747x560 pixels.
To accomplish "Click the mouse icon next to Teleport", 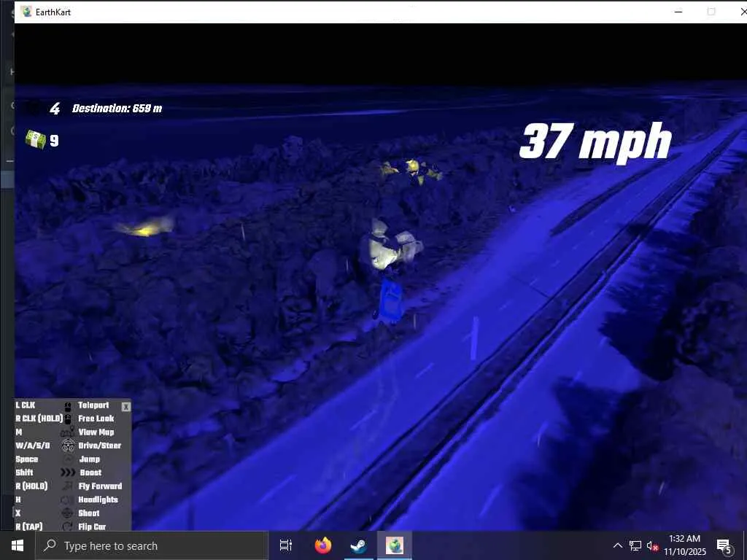I will (x=68, y=405).
